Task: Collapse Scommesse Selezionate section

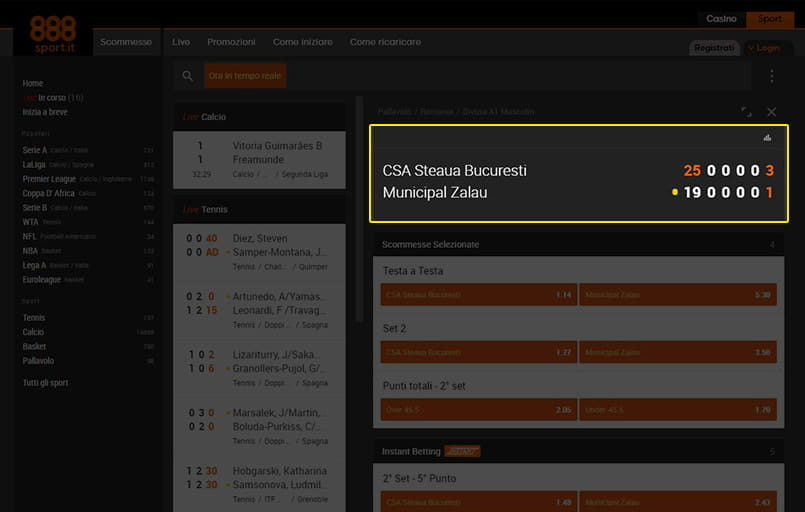Action: [x=579, y=244]
